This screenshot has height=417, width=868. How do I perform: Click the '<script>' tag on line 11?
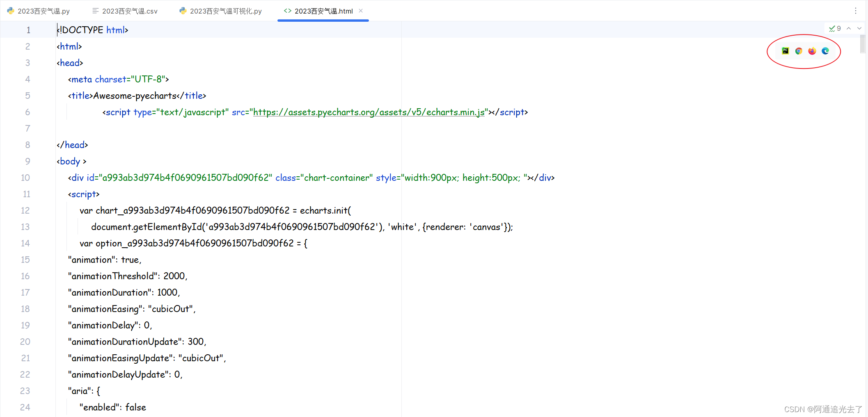click(84, 194)
